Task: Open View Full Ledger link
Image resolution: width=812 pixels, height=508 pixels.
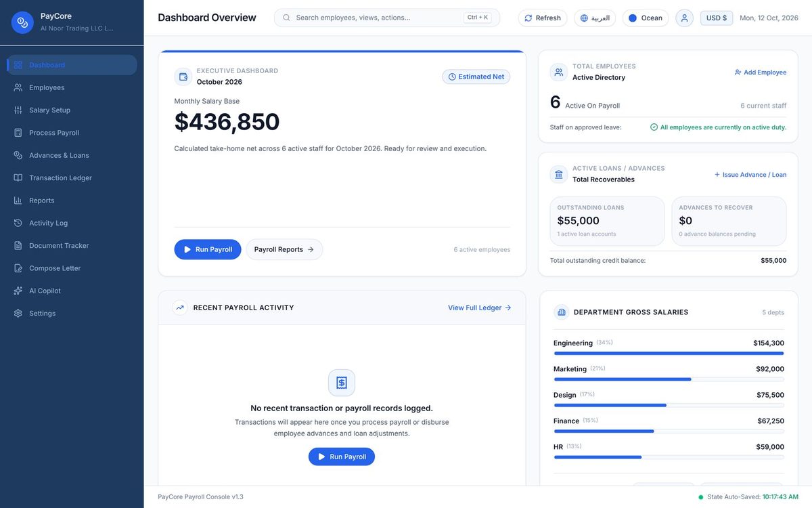Action: tap(480, 308)
